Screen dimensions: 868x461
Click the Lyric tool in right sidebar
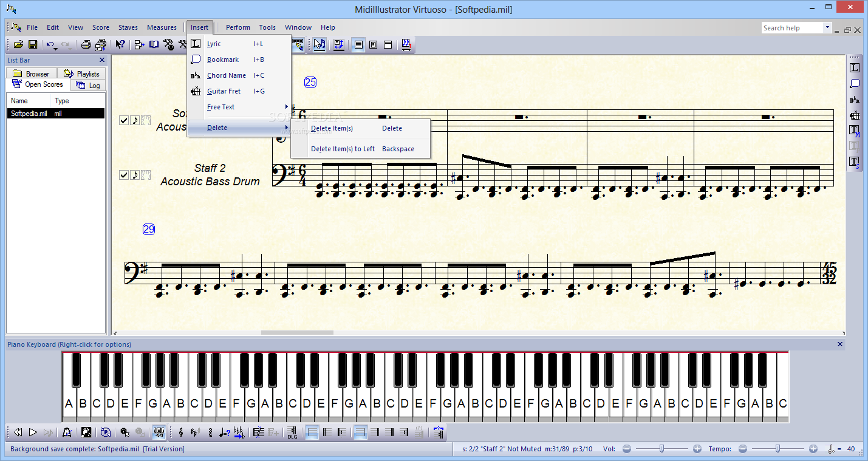click(855, 68)
